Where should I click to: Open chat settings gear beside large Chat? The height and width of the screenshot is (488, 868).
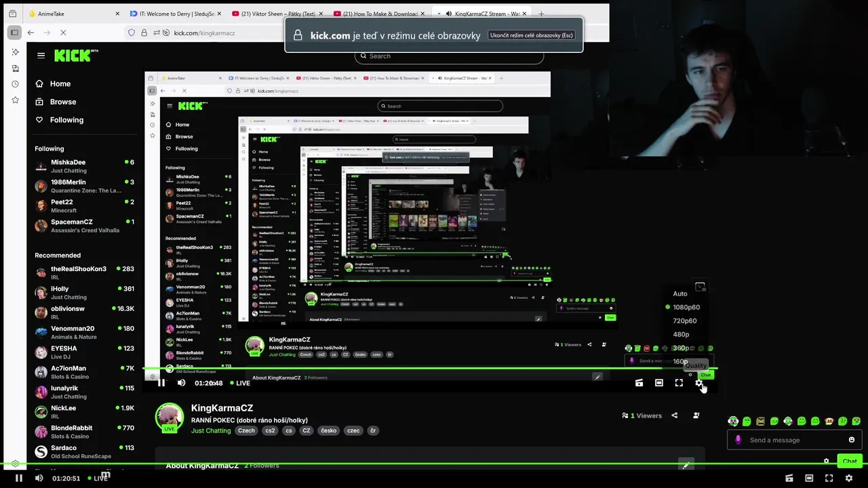tap(826, 461)
